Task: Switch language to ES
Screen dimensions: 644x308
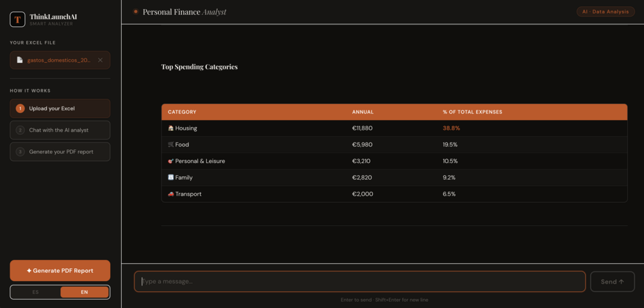Action: point(35,293)
